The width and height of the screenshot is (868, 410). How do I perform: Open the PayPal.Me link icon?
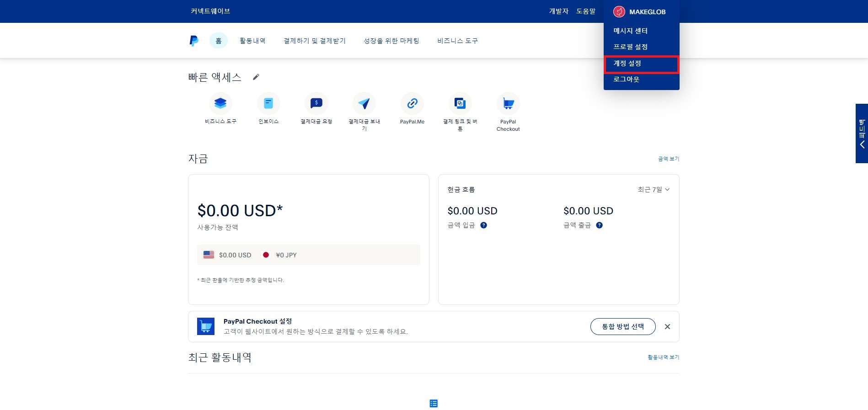tap(412, 104)
